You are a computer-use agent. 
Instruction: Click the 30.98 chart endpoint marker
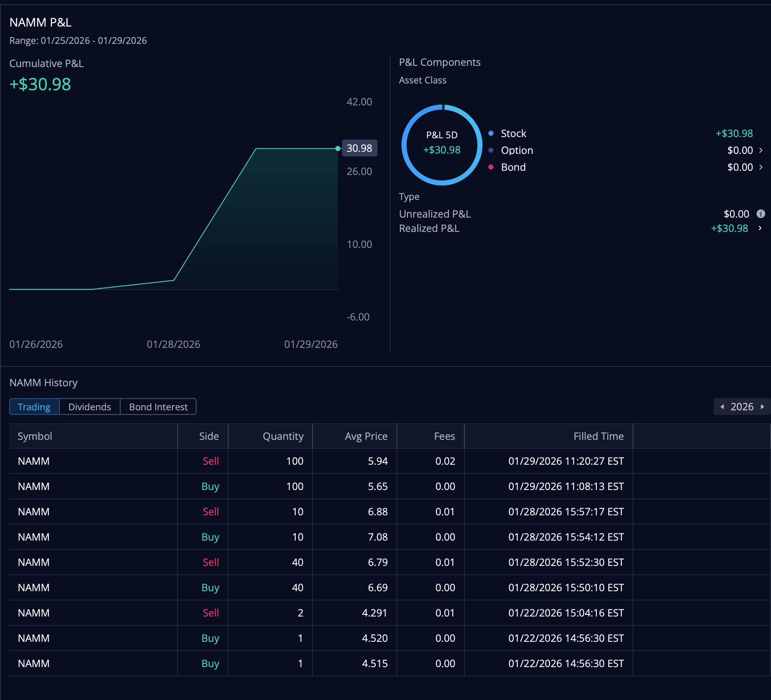[338, 148]
